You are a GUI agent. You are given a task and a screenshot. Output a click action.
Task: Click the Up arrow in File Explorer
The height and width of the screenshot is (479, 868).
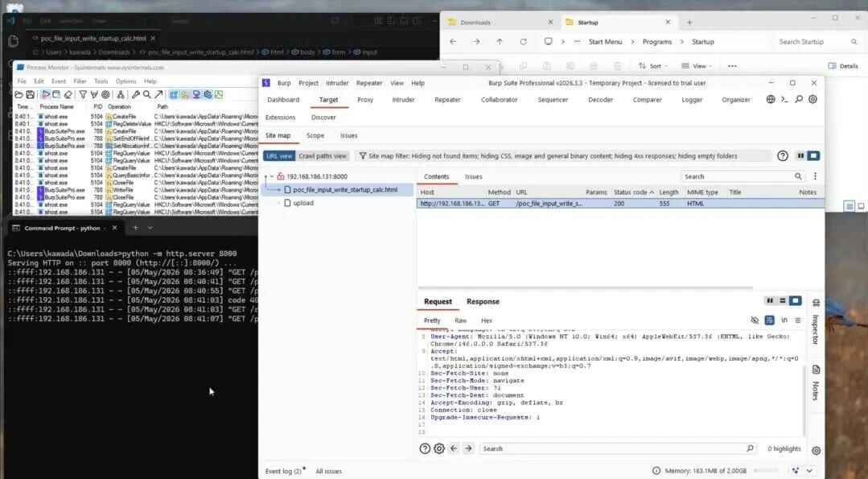click(x=500, y=42)
